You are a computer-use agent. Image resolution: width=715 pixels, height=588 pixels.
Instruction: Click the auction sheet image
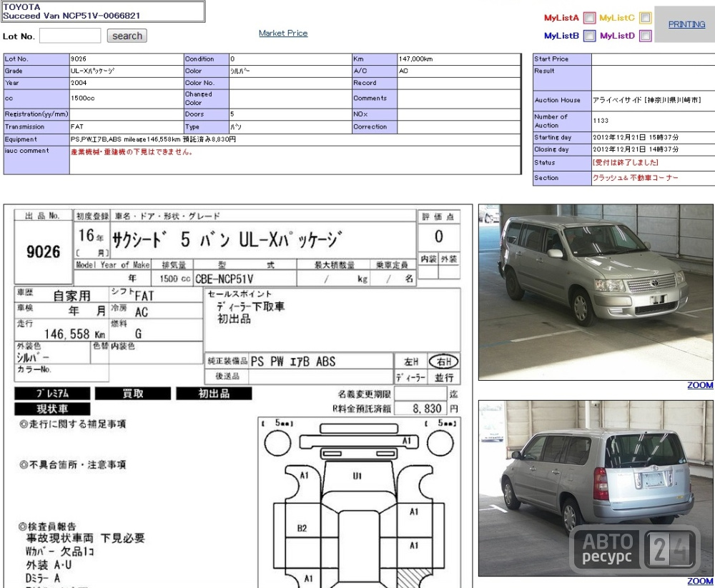pos(238,396)
